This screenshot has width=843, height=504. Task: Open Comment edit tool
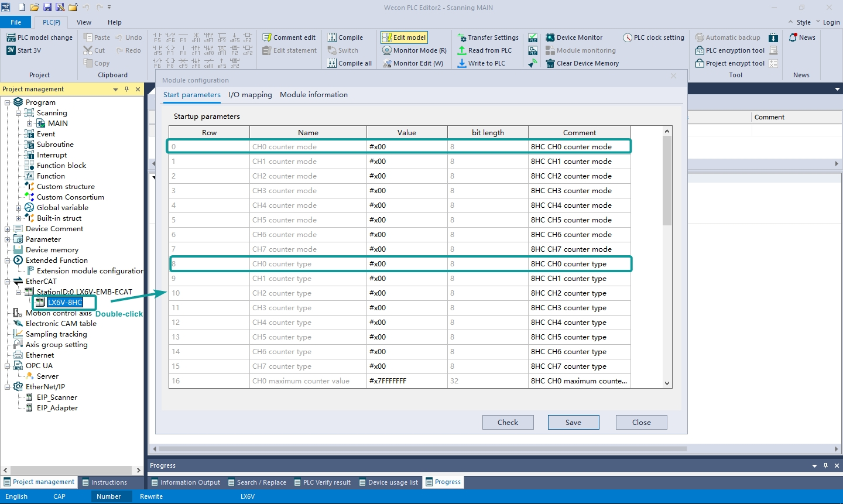289,37
